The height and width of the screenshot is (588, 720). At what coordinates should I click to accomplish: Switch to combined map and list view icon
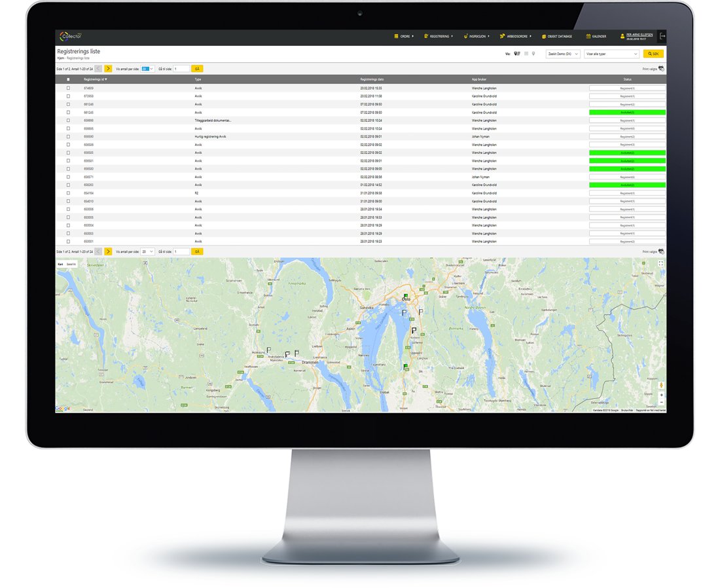click(x=517, y=54)
